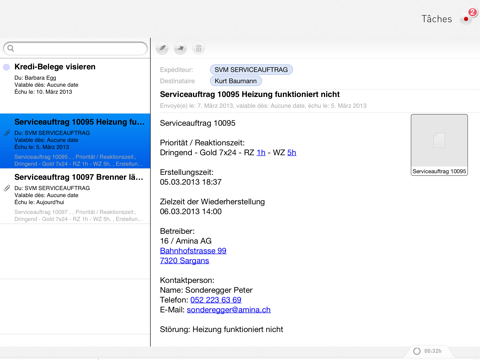Click paperclip icon on Serviceauftrag 10097 item
Screen dimensions: 480x360
click(x=7, y=188)
